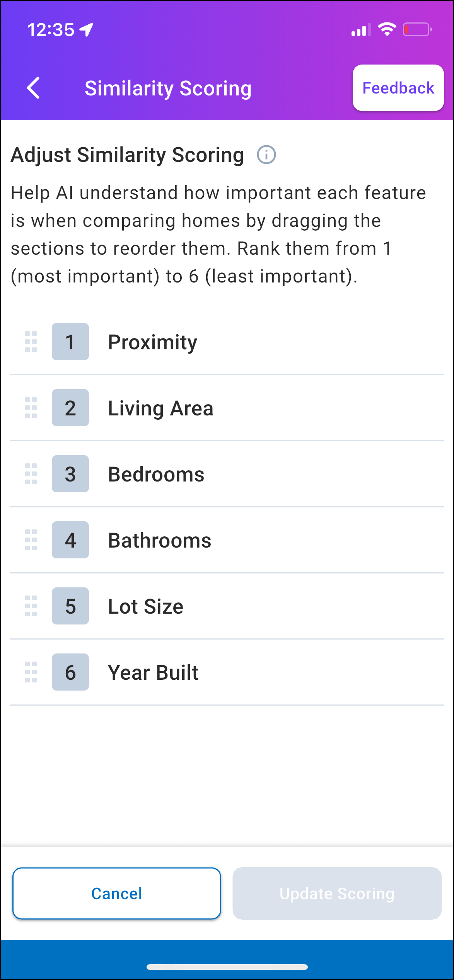This screenshot has height=980, width=454.
Task: Tap the battery indicator in status bar
Action: [x=417, y=30]
